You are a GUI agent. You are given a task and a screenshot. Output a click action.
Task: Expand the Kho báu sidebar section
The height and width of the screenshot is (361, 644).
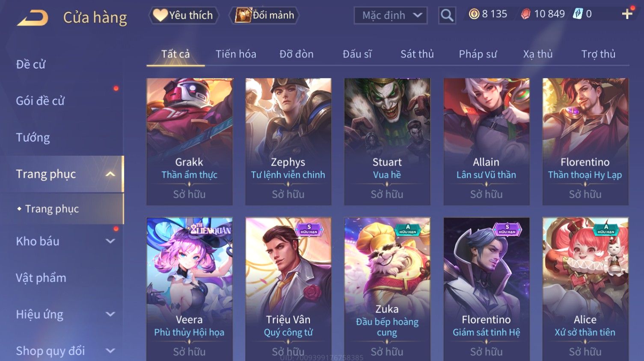(110, 241)
